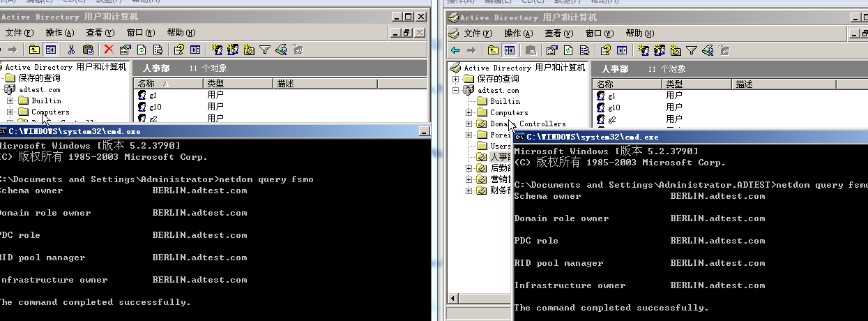Open 文件(F) menu in left window
Screen dimensions: 868x321
point(20,32)
